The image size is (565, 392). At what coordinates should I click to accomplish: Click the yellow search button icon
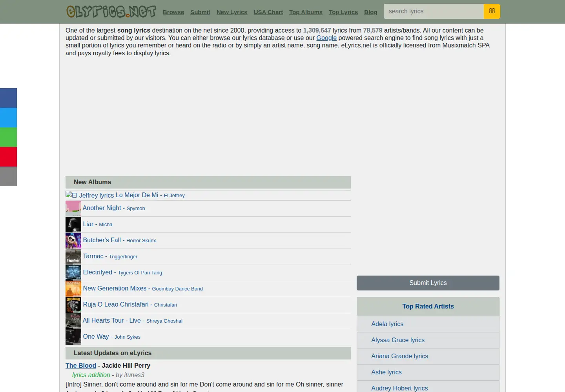click(492, 11)
